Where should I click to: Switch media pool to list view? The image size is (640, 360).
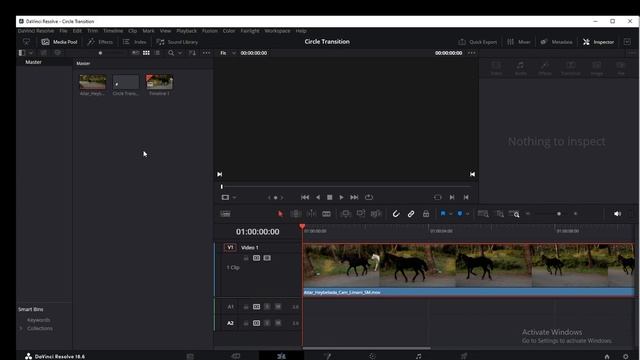click(x=157, y=53)
